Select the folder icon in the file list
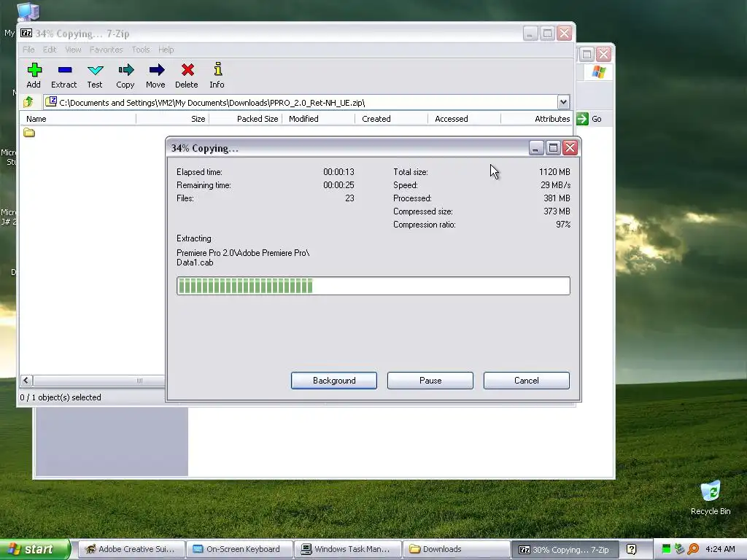 click(x=29, y=133)
